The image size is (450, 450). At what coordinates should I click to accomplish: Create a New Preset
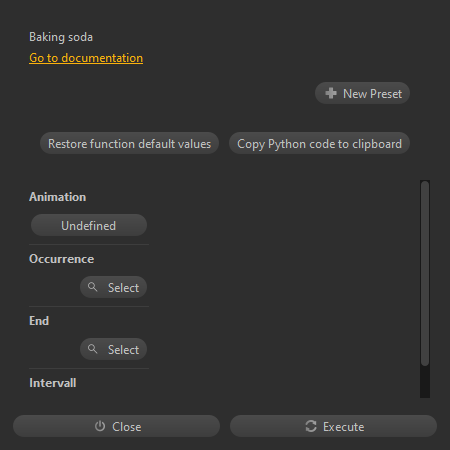(x=362, y=93)
